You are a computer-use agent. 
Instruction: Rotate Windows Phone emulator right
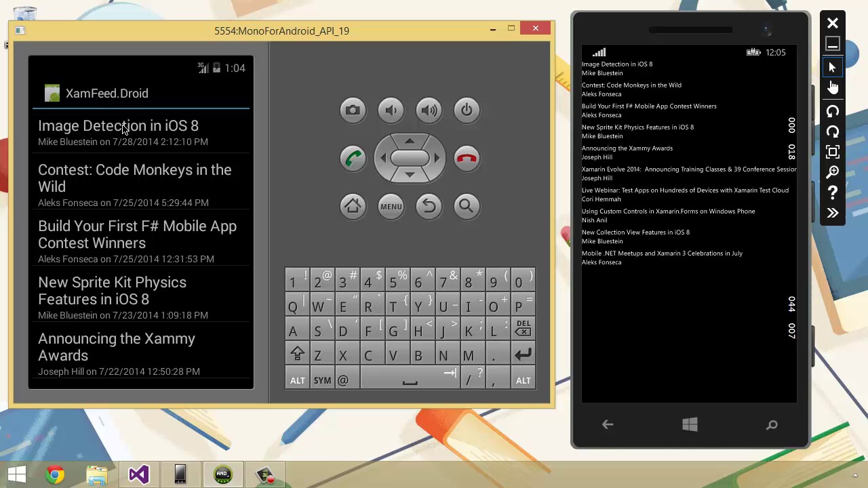pyautogui.click(x=832, y=131)
